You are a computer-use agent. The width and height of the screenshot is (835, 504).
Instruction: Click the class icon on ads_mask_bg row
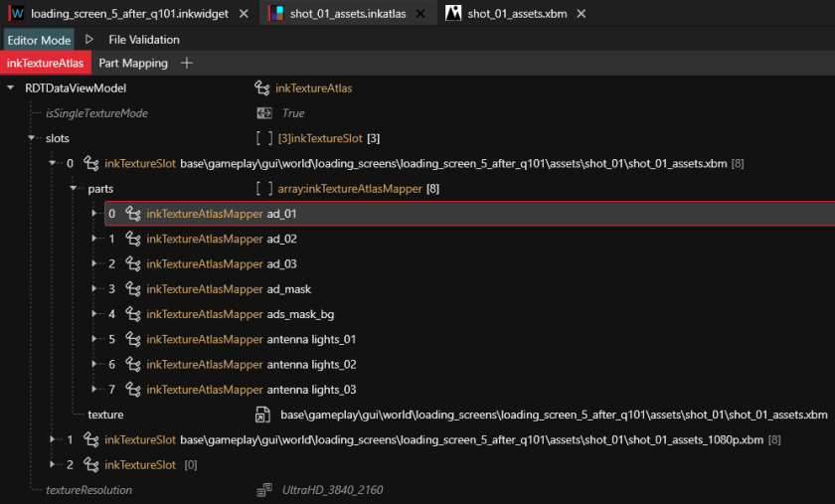[x=133, y=314]
